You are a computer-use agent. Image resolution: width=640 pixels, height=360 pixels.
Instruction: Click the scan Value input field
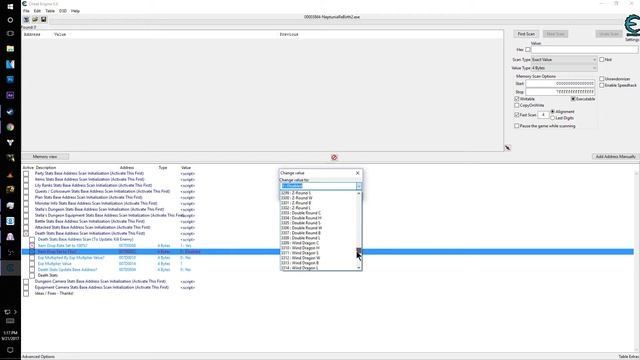pos(584,50)
